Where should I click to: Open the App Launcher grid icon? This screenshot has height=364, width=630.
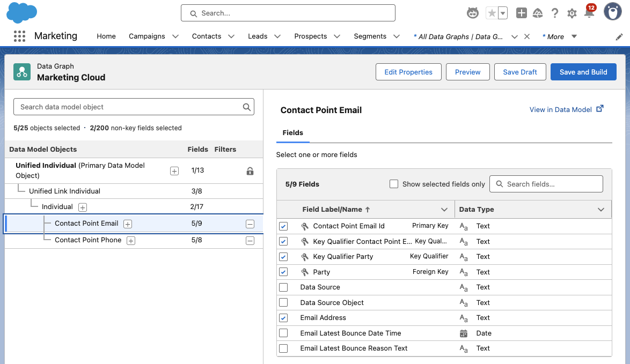coord(19,36)
